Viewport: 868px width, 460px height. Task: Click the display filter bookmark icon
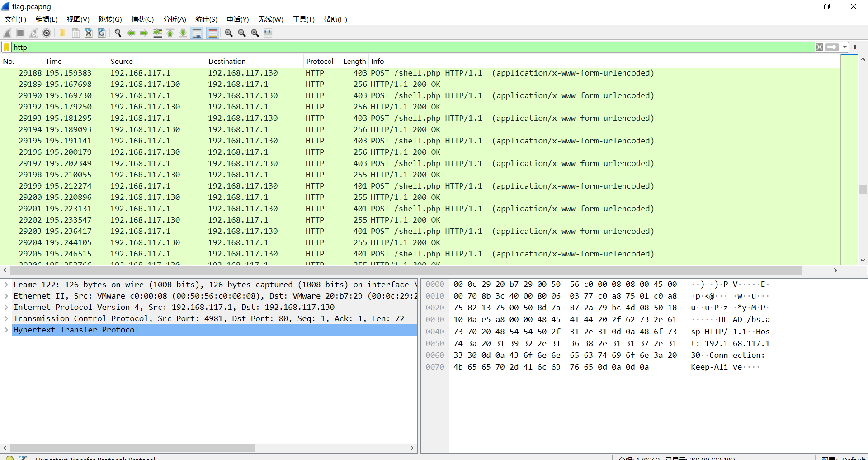(6, 47)
